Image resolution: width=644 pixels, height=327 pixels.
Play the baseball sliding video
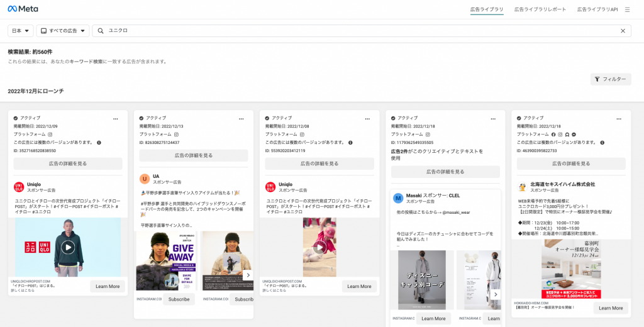pos(319,247)
